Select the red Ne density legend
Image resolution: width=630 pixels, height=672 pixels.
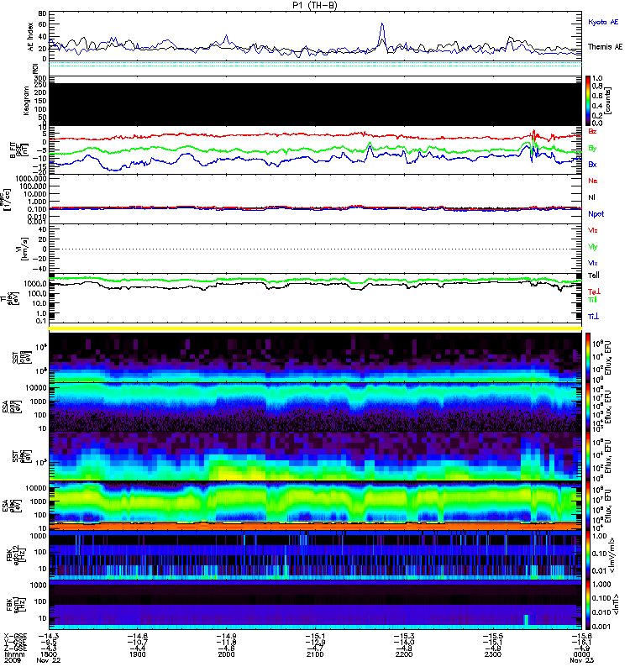click(x=593, y=181)
